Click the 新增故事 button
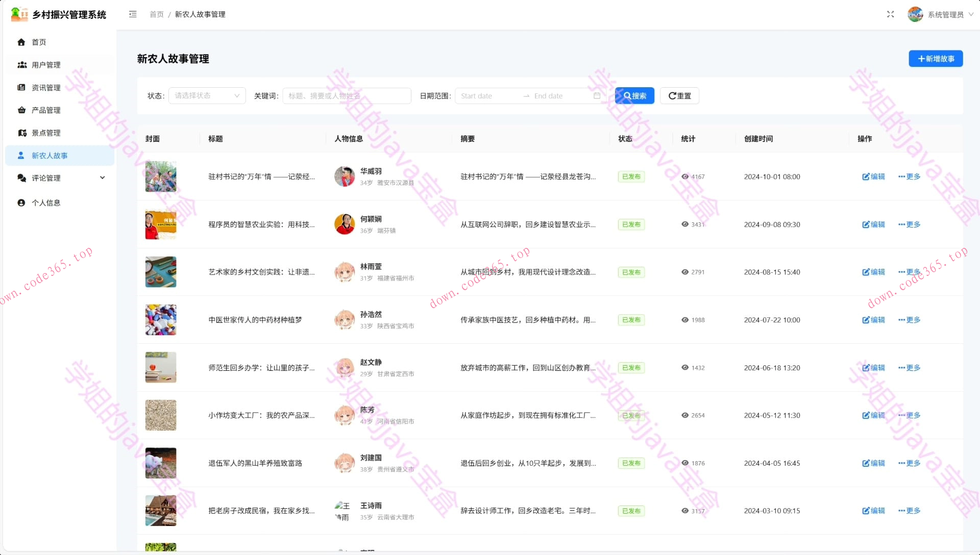 935,59
